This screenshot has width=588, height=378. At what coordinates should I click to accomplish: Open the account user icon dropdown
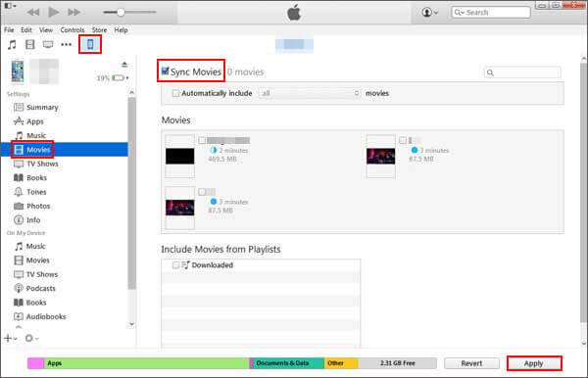coord(430,13)
